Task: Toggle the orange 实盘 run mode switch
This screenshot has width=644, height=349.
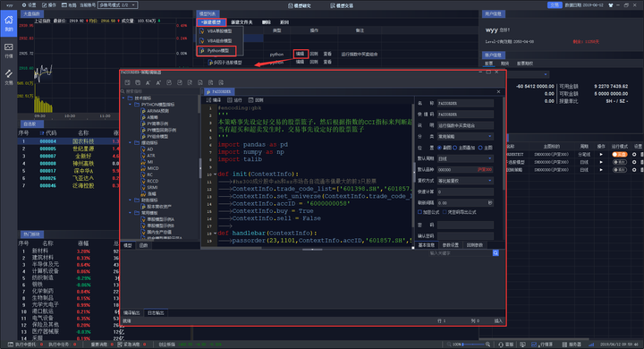Action: 619,155
